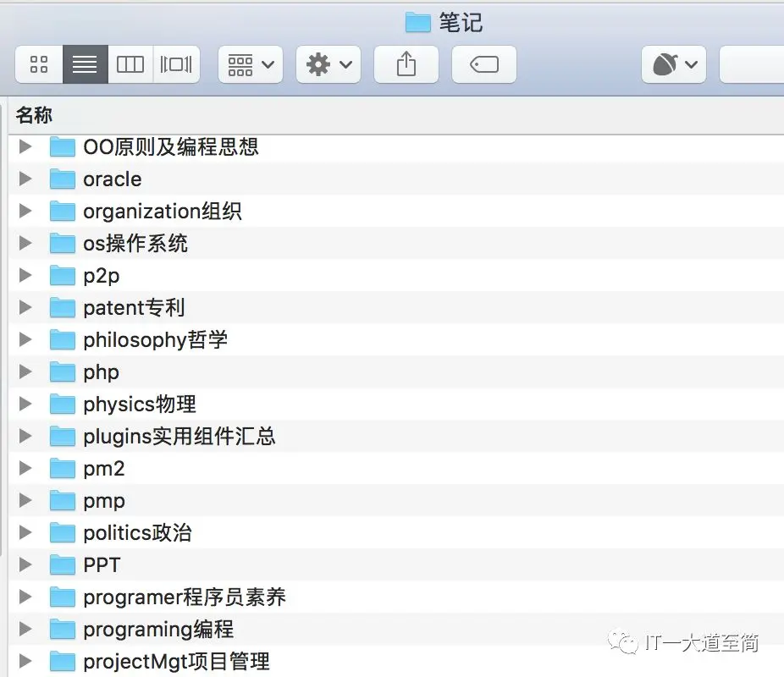Click the php folder name
The image size is (784, 677).
(x=101, y=372)
